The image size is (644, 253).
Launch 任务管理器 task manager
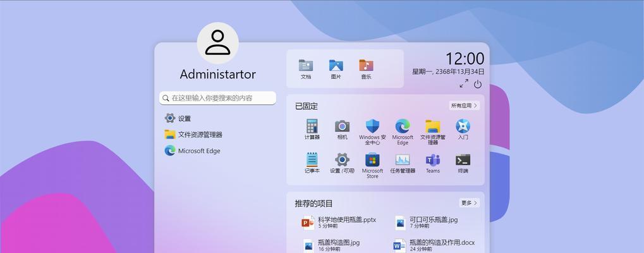(403, 160)
